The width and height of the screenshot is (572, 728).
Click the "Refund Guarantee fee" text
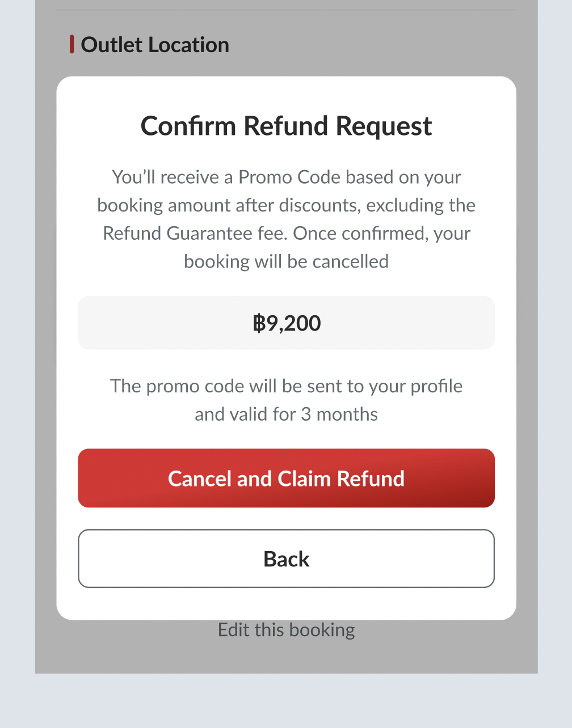[195, 234]
